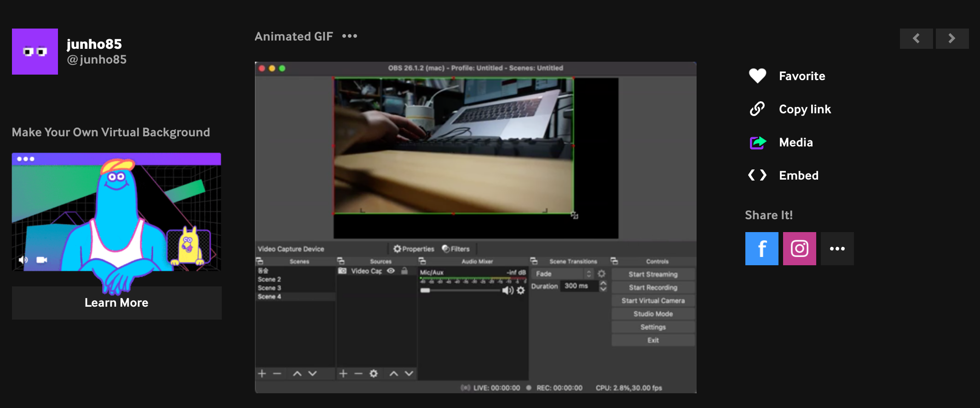Image resolution: width=980 pixels, height=408 pixels.
Task: Share the GIF on Instagram
Action: [800, 249]
